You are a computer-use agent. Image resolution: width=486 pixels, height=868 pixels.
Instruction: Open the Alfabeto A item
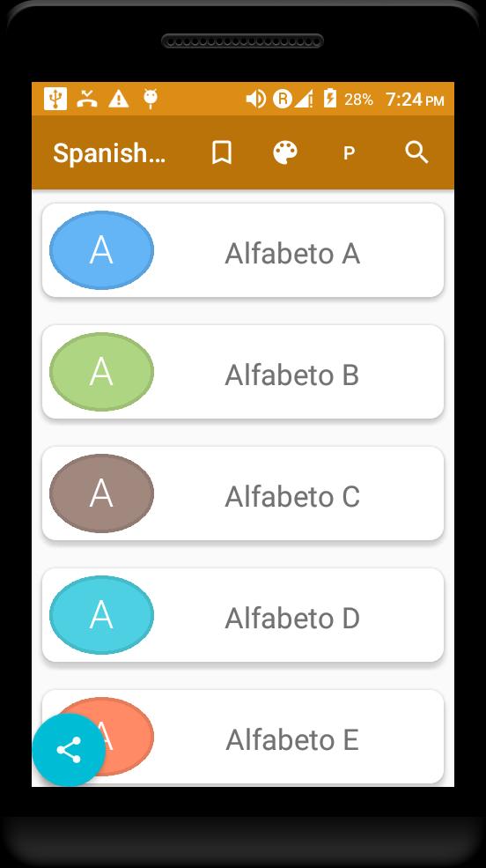[243, 250]
